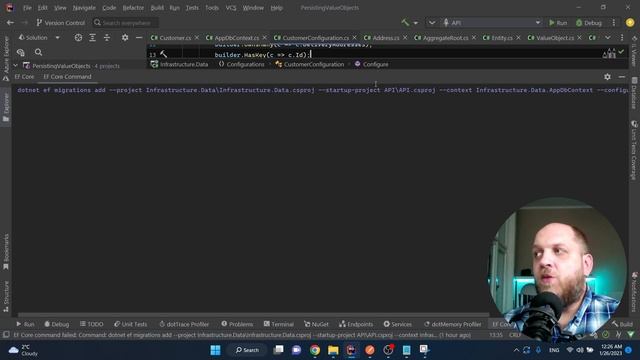The width and height of the screenshot is (640, 360).
Task: Open the File menu
Action: [27, 8]
